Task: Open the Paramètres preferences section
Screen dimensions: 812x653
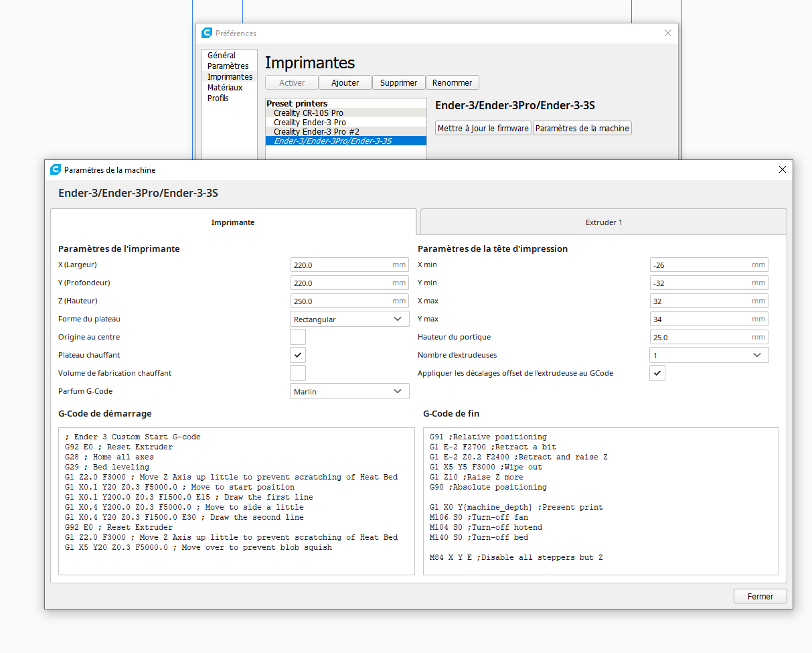Action: click(x=228, y=66)
